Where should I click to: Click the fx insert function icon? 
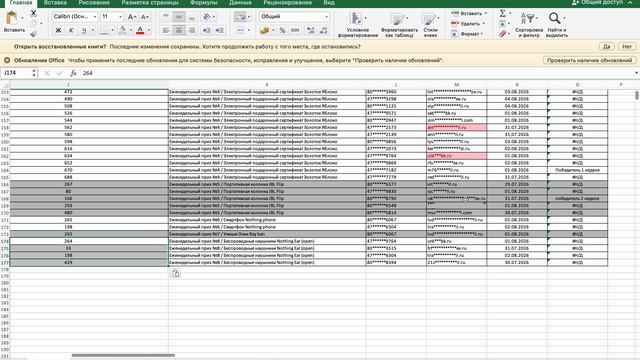pos(73,73)
